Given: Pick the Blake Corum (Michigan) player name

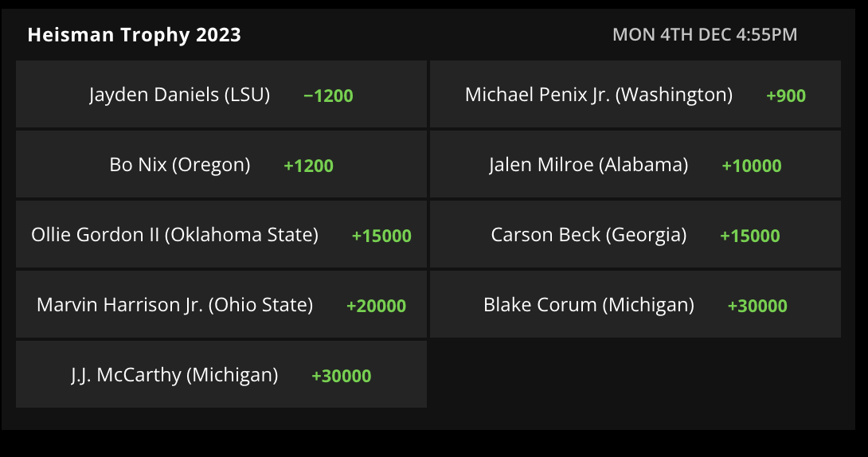Looking at the screenshot, I should click(588, 306).
